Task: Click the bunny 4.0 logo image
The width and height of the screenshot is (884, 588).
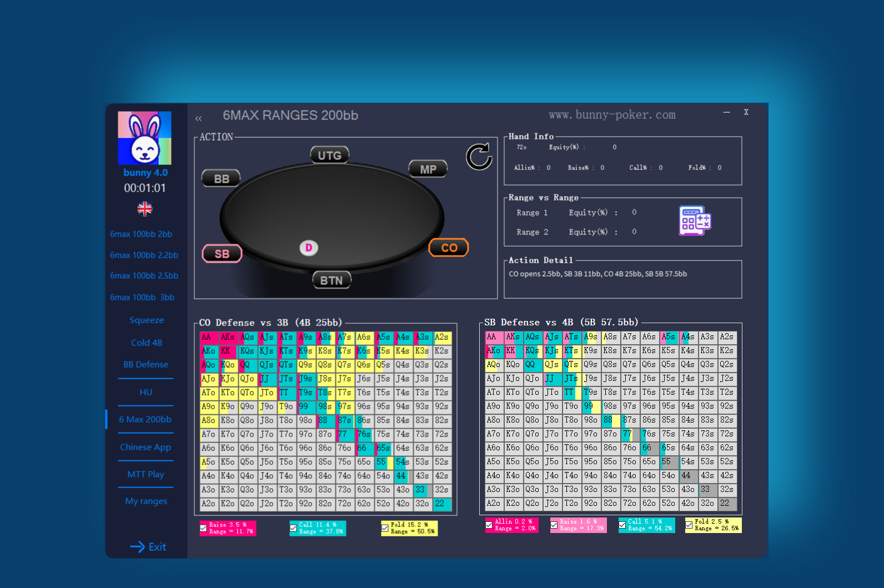Action: pos(144,138)
